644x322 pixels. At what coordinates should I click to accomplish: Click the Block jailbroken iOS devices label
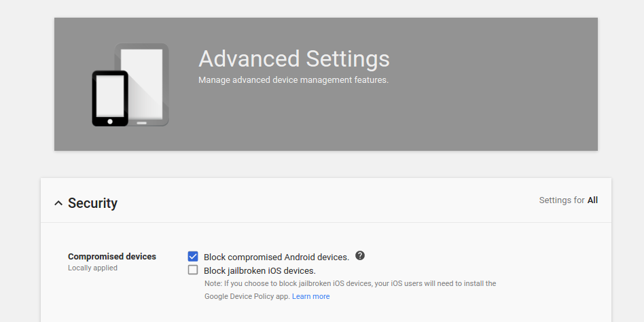[x=260, y=270]
